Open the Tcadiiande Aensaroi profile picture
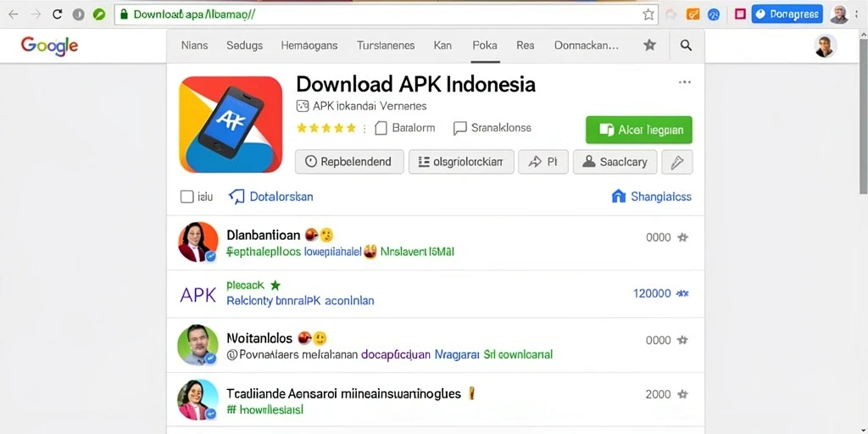This screenshot has width=868, height=434. [x=198, y=400]
